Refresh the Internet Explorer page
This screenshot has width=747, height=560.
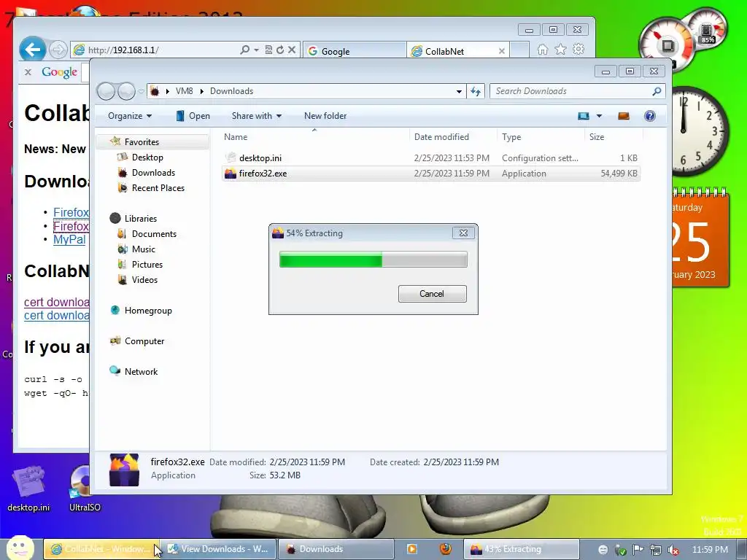tap(280, 50)
